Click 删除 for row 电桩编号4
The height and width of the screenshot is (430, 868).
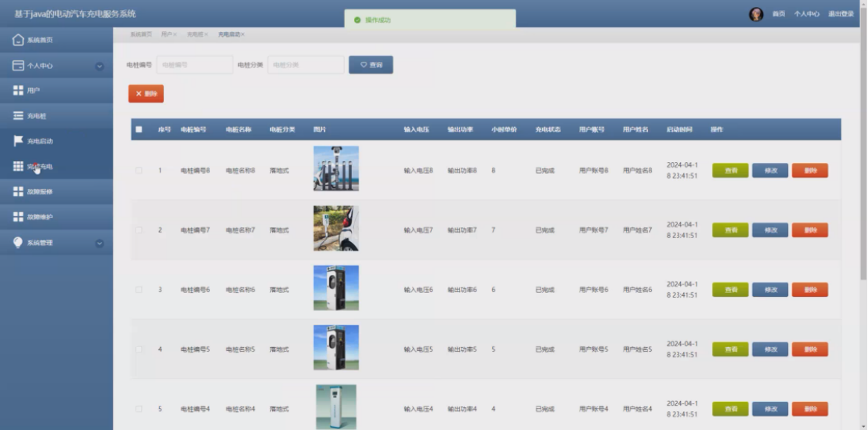810,409
